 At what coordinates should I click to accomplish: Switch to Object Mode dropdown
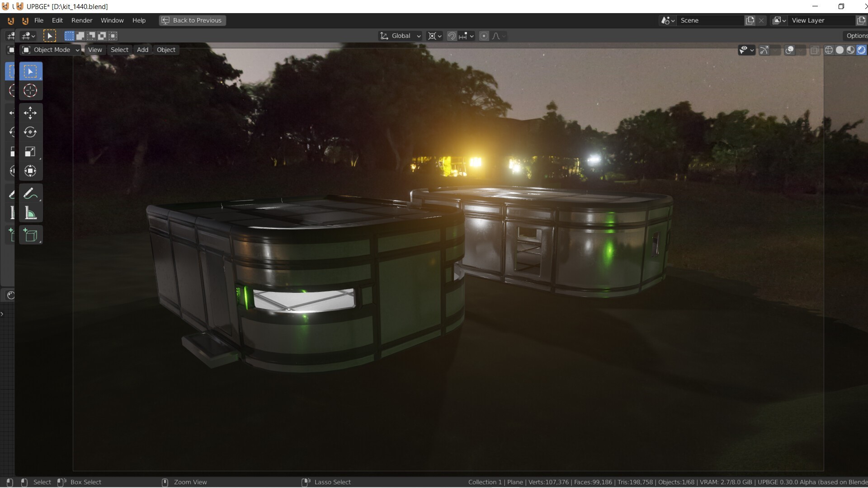pos(51,49)
